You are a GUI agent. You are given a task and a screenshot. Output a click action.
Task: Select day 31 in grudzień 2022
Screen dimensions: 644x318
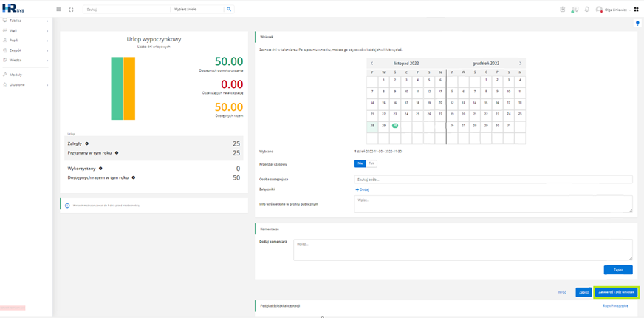(x=508, y=126)
